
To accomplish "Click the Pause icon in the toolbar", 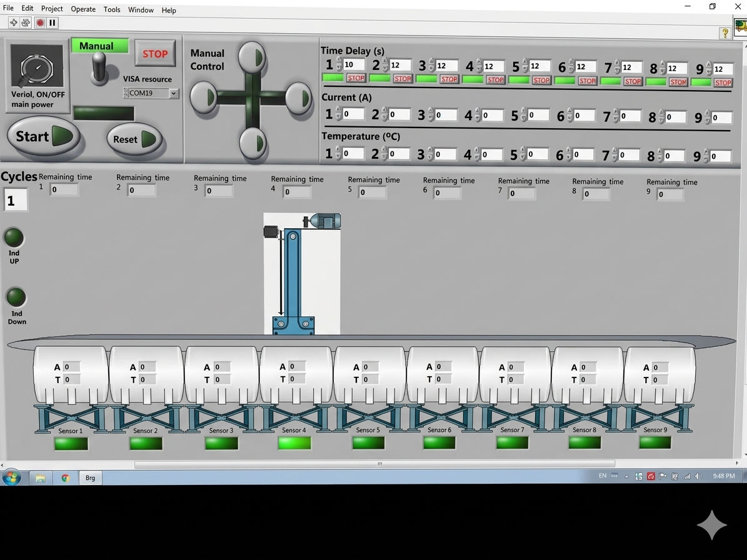I will pos(53,22).
